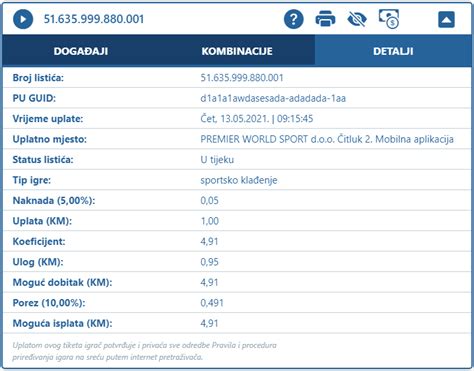
Task: Click the PREMIER WORLD SPORT payment location
Action: 327,139
